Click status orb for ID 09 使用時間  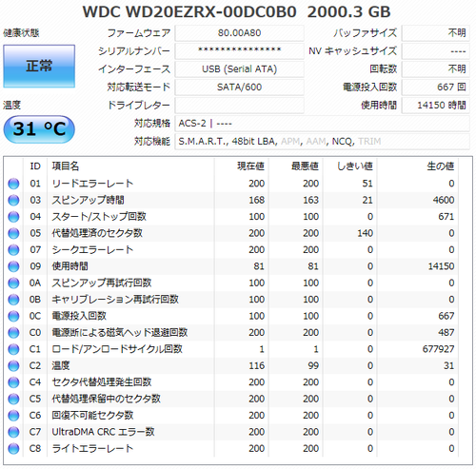[13, 266]
